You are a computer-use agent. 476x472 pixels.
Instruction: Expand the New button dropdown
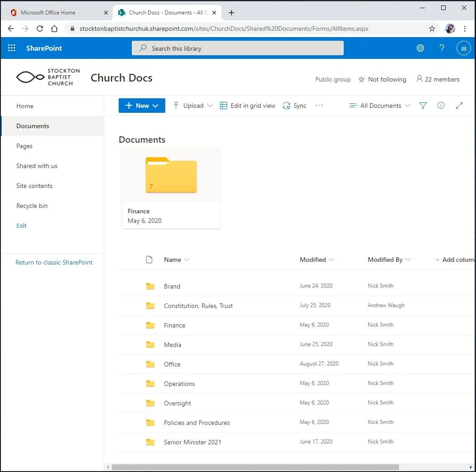pos(156,106)
